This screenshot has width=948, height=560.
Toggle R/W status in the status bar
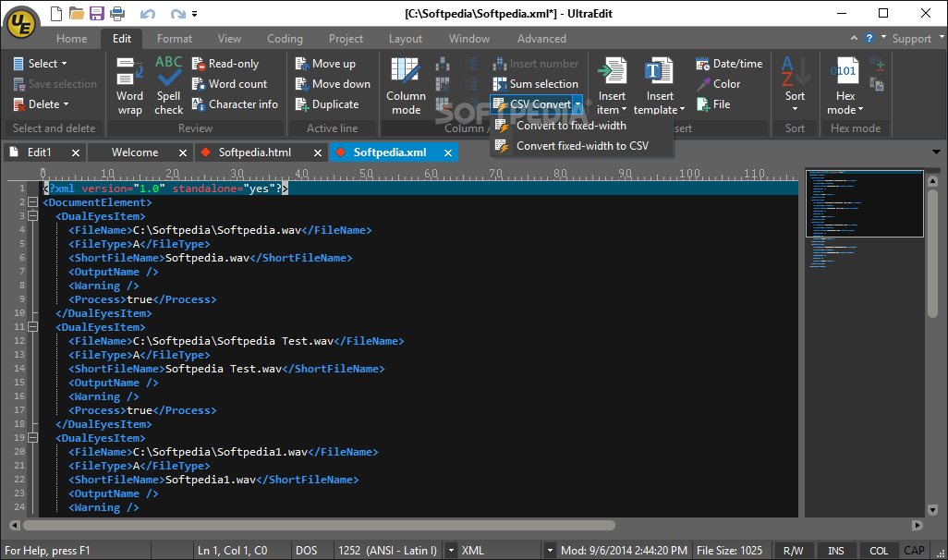[x=793, y=551]
